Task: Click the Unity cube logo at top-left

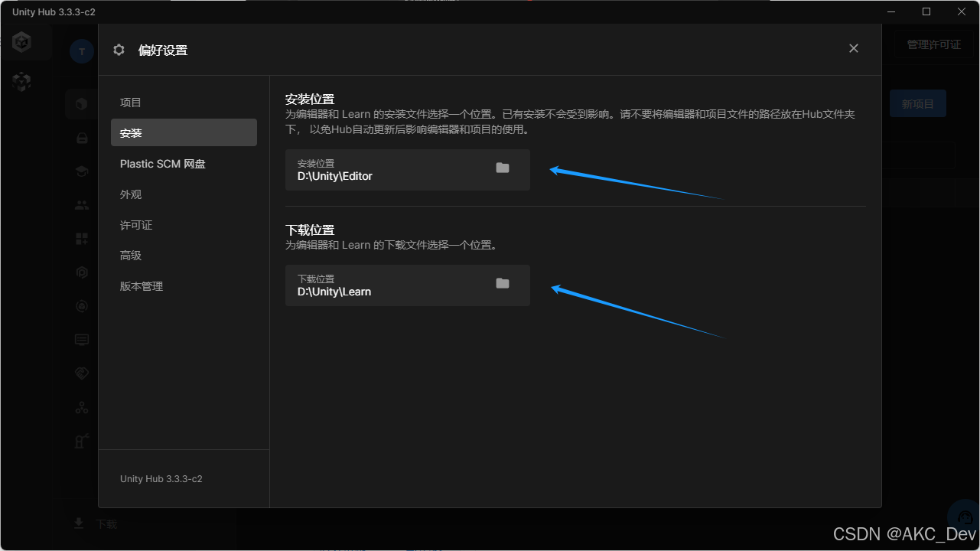Action: (22, 42)
